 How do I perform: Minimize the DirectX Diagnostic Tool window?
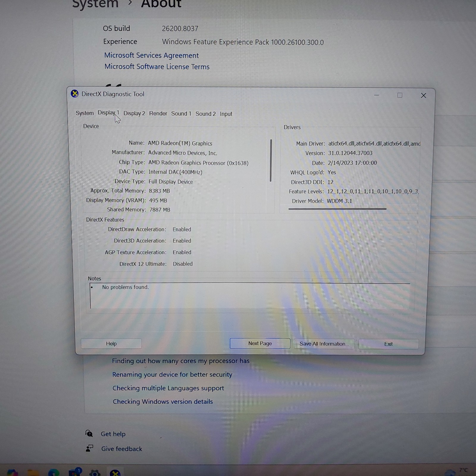pos(377,95)
